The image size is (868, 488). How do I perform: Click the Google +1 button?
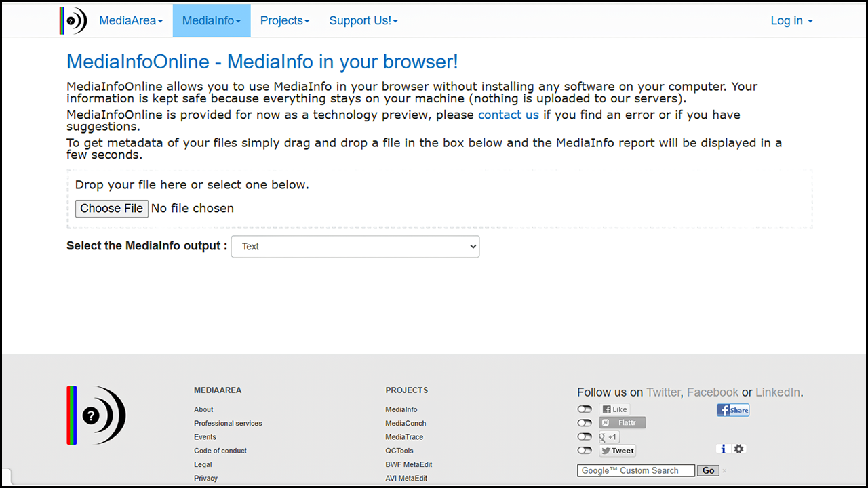[x=609, y=437]
